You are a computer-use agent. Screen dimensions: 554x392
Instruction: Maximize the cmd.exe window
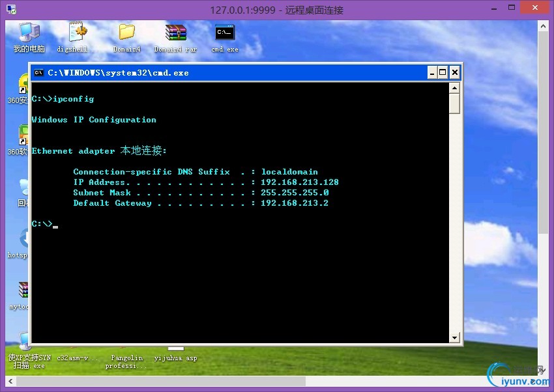point(443,73)
